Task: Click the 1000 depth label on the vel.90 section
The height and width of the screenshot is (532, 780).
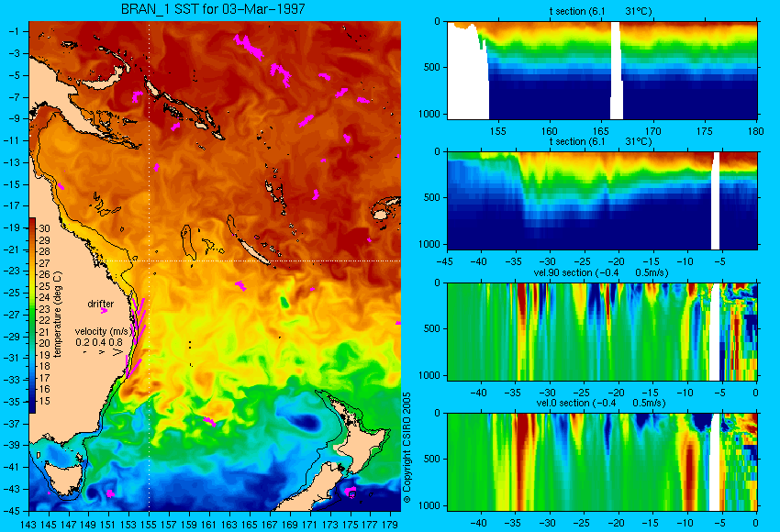Action: 429,375
